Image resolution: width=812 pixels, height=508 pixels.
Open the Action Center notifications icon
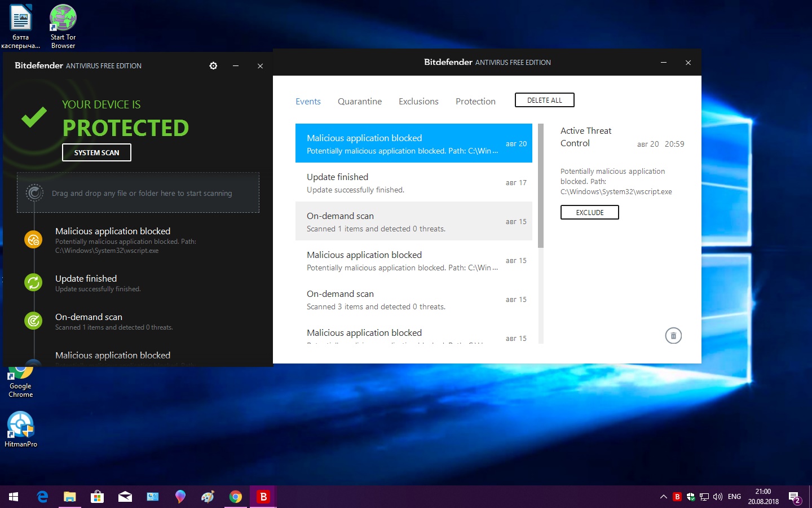795,498
